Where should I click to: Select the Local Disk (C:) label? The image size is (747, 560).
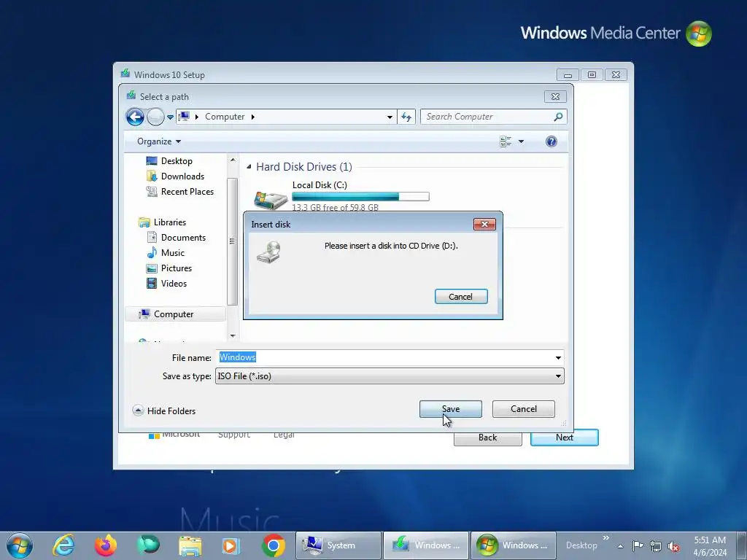click(x=320, y=185)
